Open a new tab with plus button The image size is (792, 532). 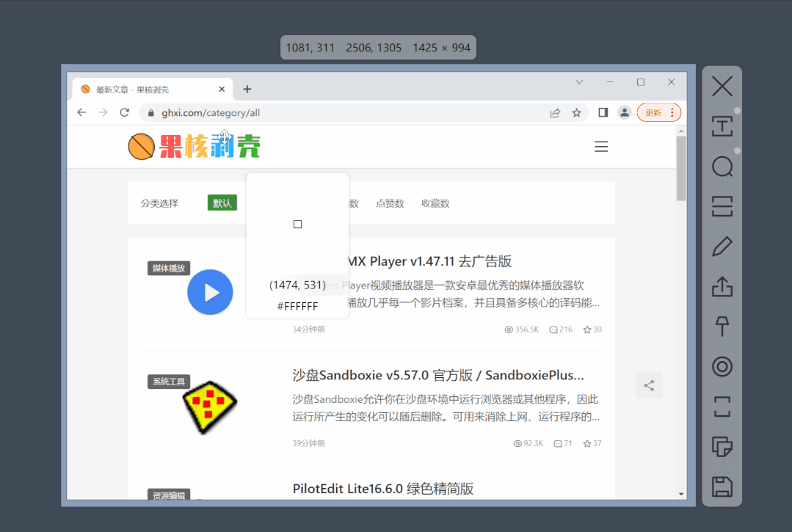point(247,90)
